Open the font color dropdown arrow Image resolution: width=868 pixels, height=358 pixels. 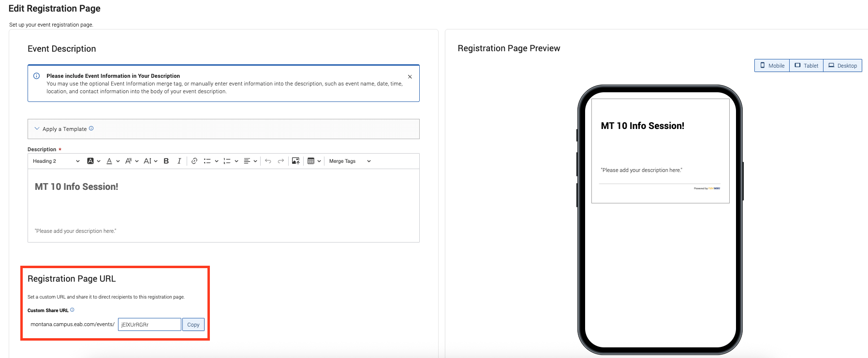[x=118, y=161]
